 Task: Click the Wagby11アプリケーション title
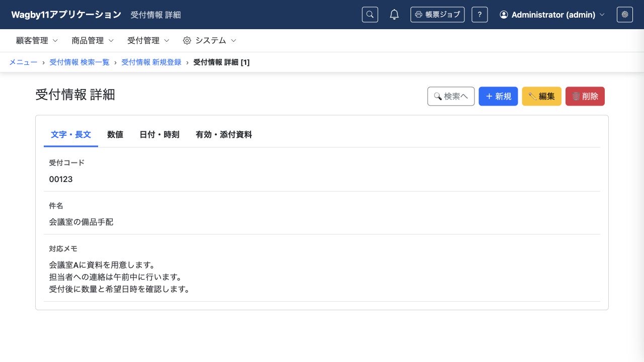click(66, 15)
